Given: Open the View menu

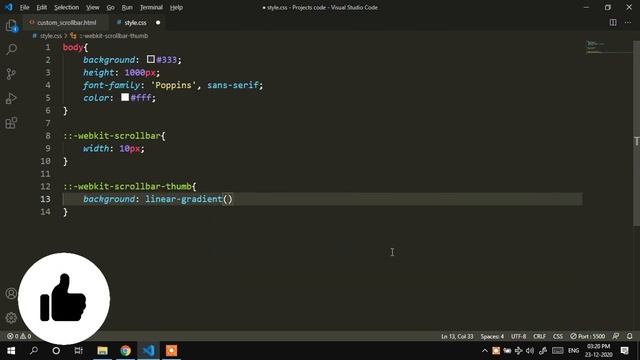Looking at the screenshot, I should [93, 7].
